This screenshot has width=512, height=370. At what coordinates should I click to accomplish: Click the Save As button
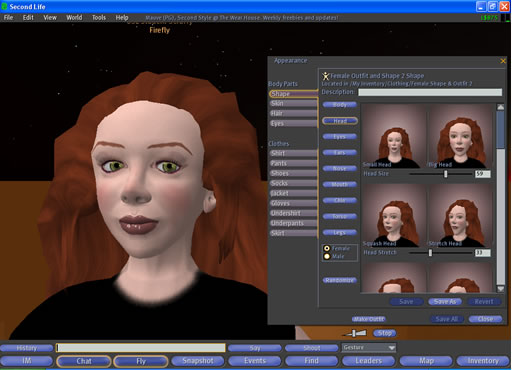coord(445,302)
